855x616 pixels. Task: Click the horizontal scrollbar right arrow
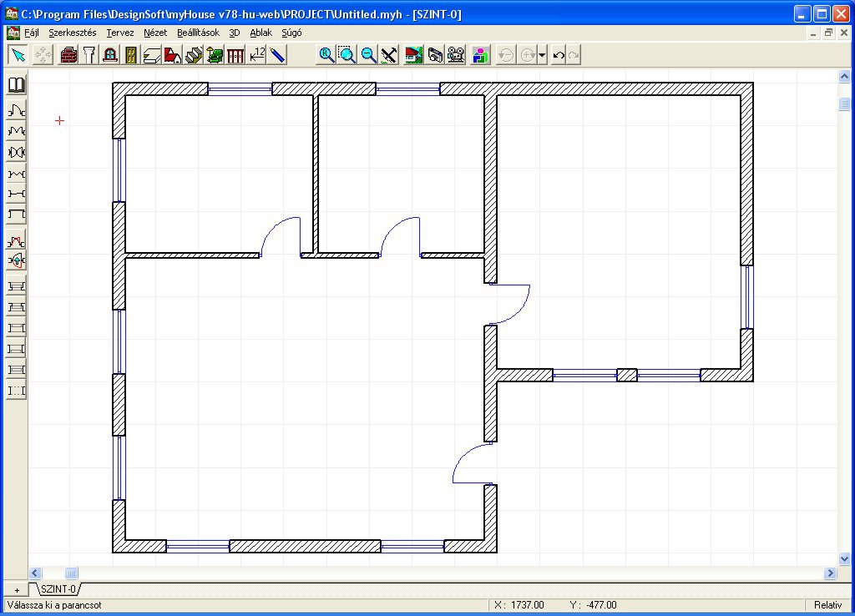831,573
